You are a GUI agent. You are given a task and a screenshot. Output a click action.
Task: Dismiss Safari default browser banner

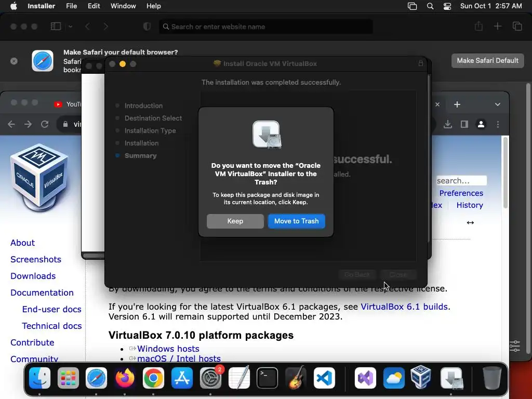14,61
